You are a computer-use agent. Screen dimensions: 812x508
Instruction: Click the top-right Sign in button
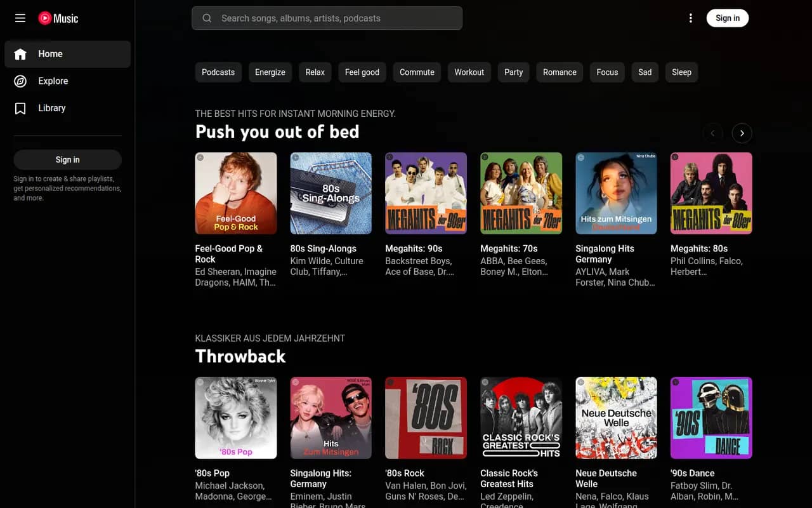(x=728, y=18)
